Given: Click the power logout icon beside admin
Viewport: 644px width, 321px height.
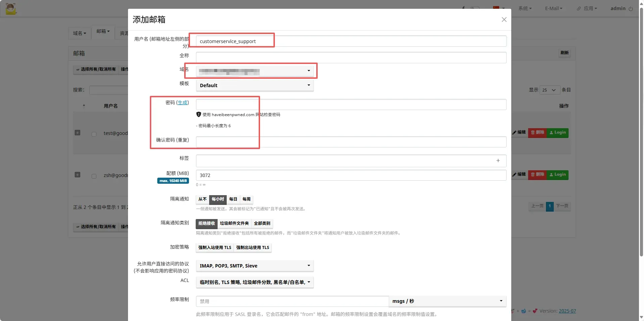Looking at the screenshot, I should click(x=631, y=9).
